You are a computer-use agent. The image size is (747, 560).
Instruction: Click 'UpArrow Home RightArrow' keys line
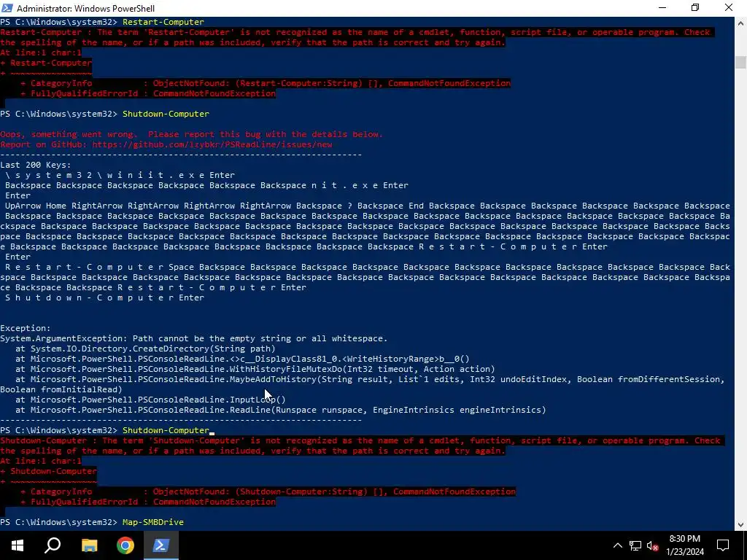(x=368, y=206)
